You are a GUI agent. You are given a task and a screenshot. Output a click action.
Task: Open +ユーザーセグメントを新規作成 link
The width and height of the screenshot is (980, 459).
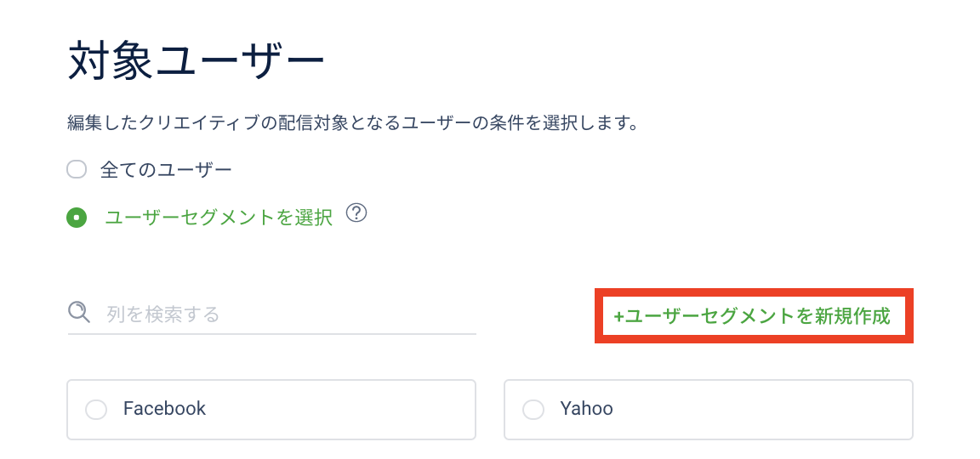pyautogui.click(x=754, y=316)
